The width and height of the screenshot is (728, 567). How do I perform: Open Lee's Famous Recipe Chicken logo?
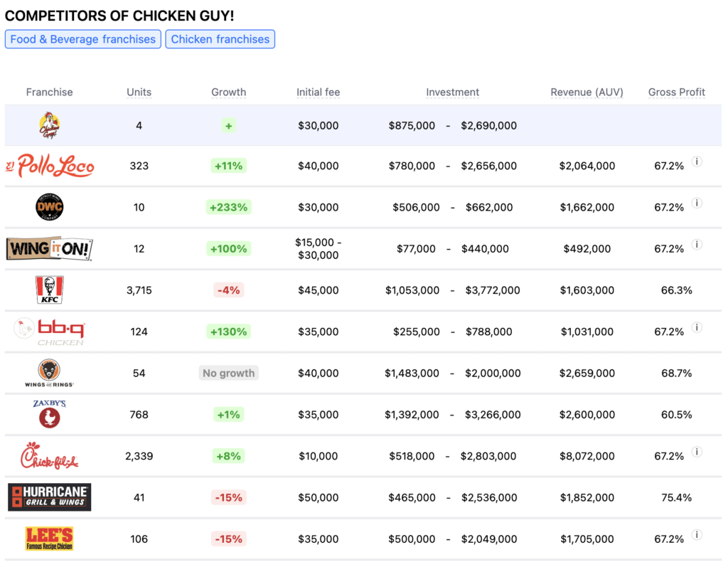click(49, 539)
